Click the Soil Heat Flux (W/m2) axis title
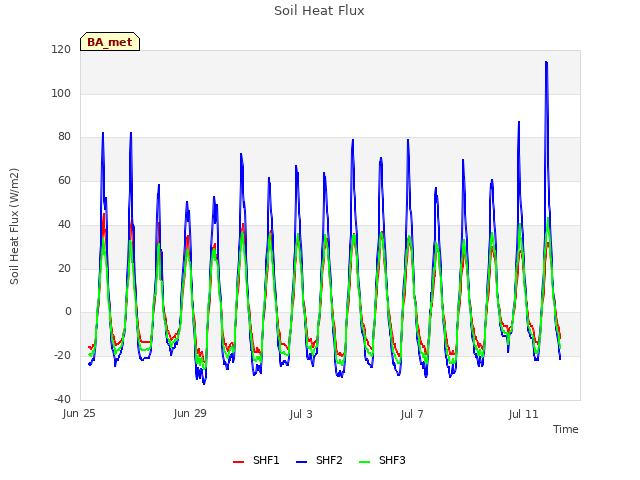The image size is (640, 480). [14, 226]
